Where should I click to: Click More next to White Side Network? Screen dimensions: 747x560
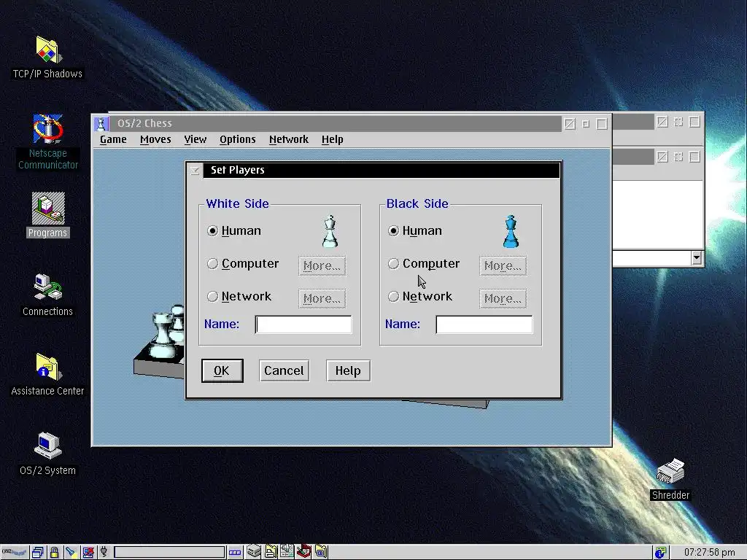coord(322,298)
